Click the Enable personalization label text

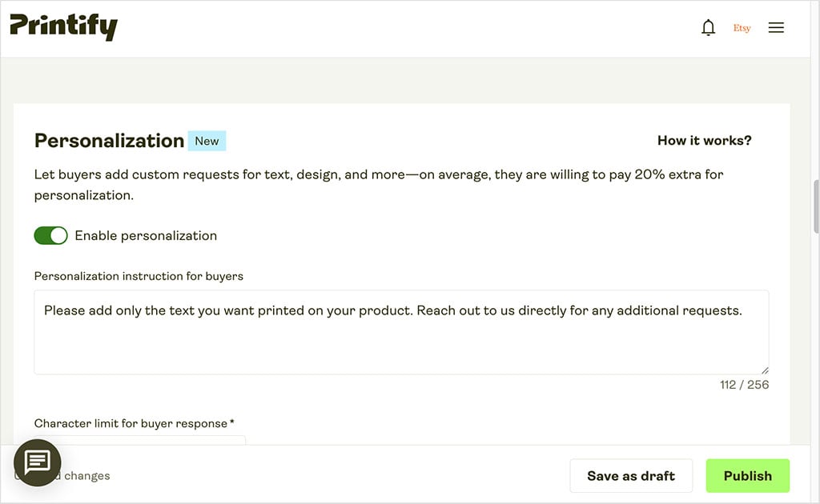pyautogui.click(x=146, y=235)
